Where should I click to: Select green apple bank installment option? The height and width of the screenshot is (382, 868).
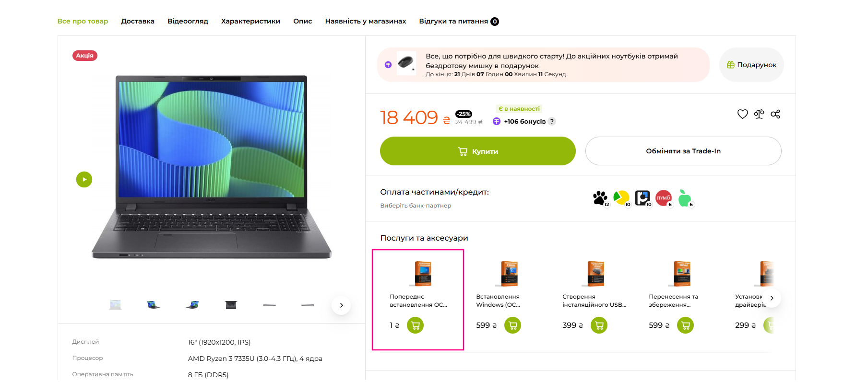(685, 198)
